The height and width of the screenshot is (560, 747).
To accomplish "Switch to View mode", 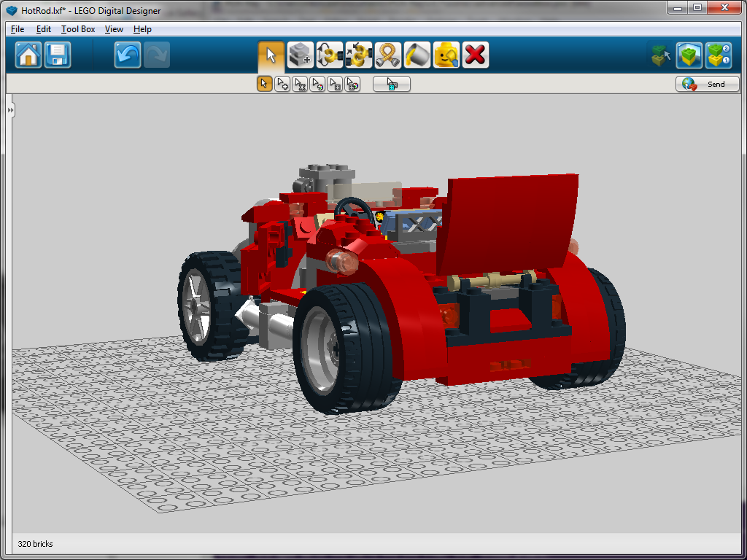I will click(x=689, y=55).
